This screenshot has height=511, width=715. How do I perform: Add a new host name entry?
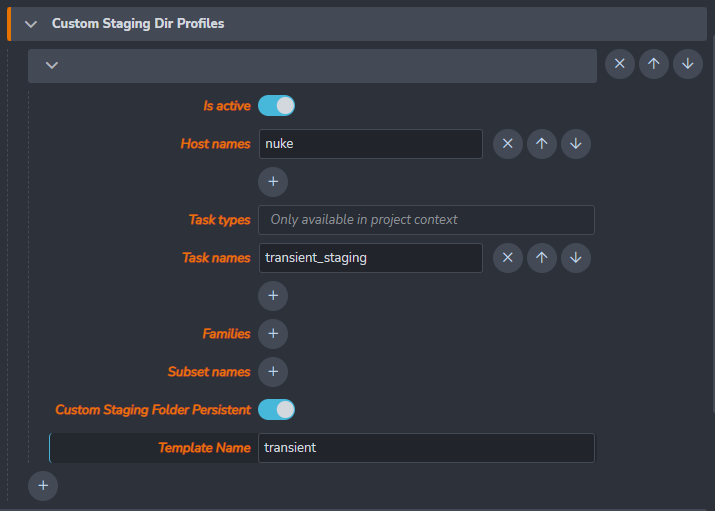click(x=273, y=182)
